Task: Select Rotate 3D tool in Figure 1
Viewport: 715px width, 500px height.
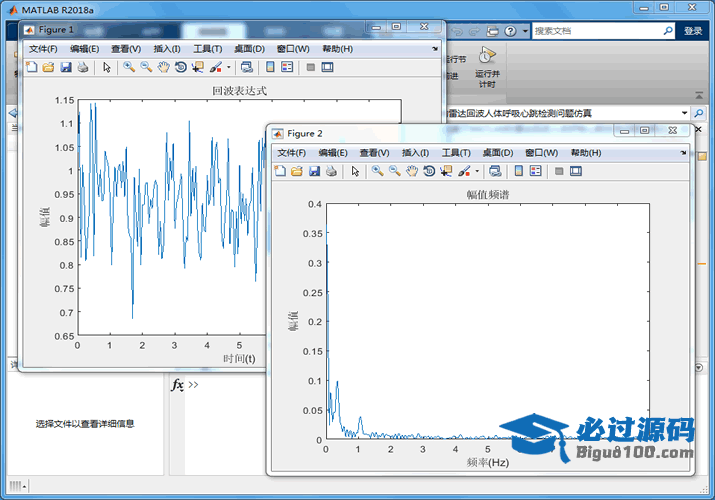Action: pos(181,67)
